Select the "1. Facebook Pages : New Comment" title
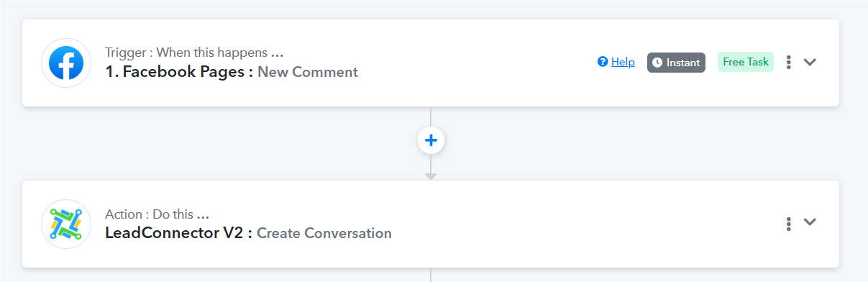 pyautogui.click(x=232, y=72)
